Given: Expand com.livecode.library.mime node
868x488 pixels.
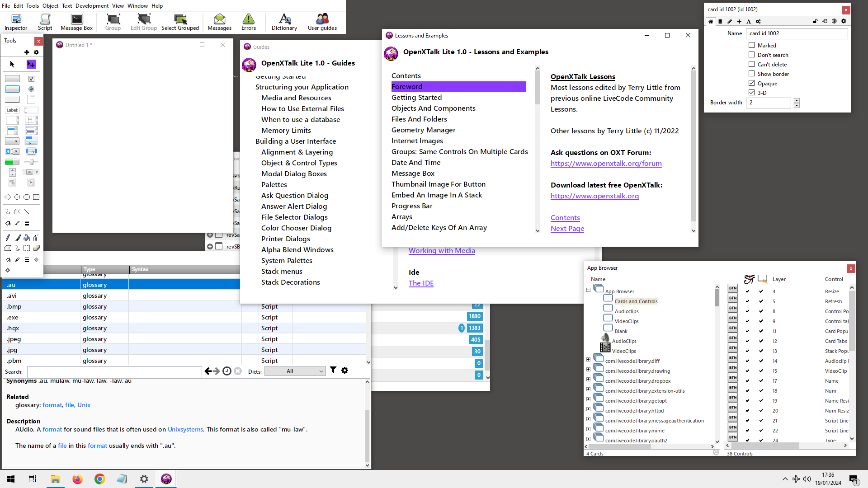Looking at the screenshot, I should [x=588, y=429].
